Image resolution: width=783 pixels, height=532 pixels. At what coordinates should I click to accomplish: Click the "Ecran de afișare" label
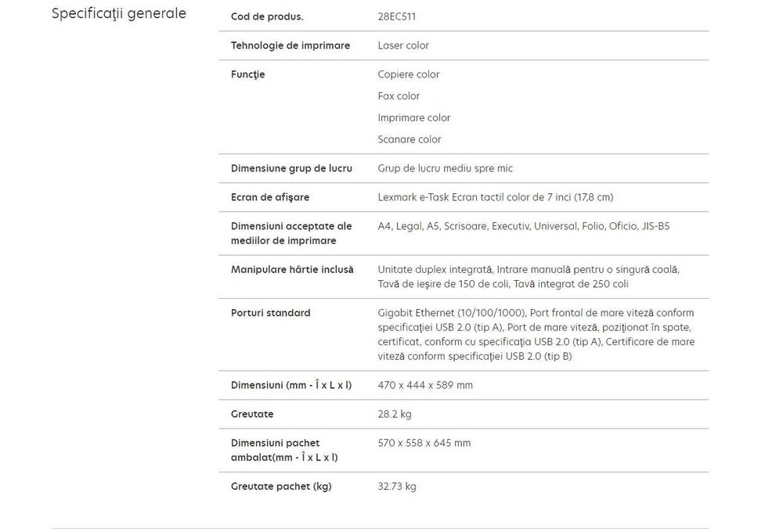(x=270, y=197)
